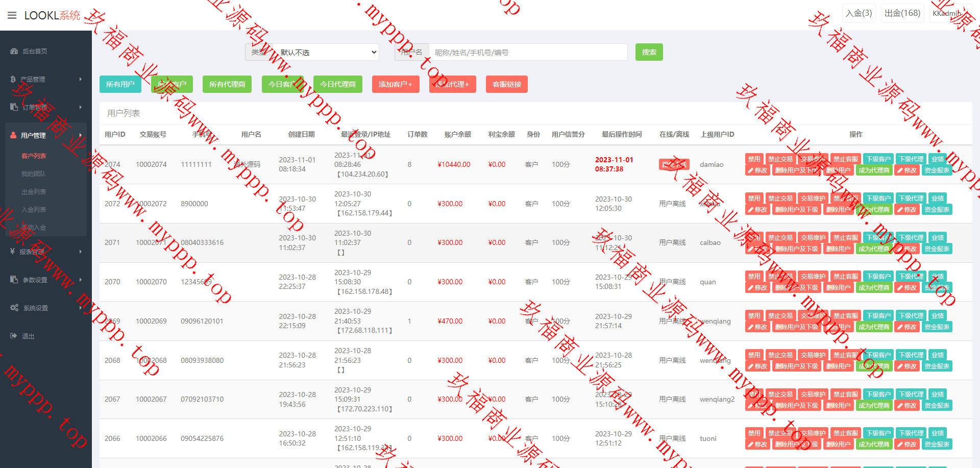980x468 pixels.
Task: Click second 修改 pencil button in row 2074
Action: coord(907,170)
